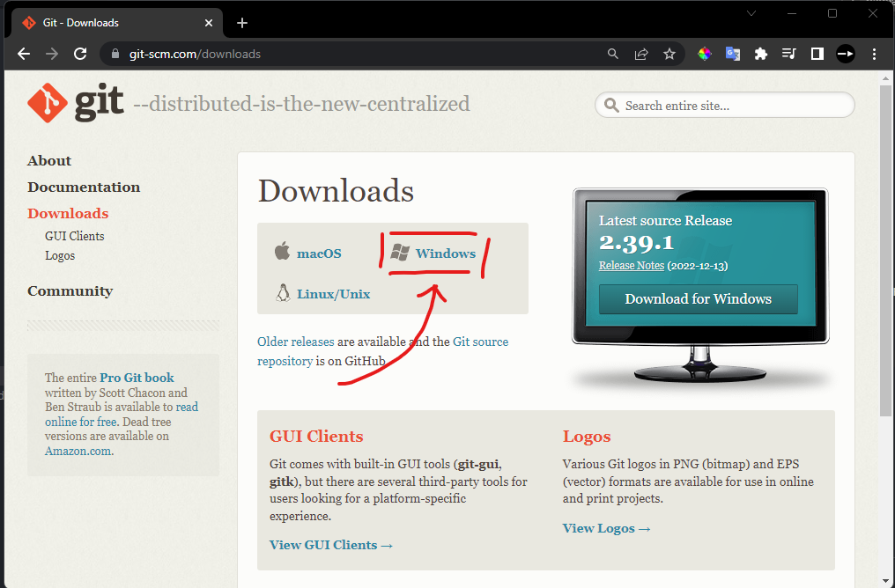
Task: Click the read online for free link
Action: [122, 415]
